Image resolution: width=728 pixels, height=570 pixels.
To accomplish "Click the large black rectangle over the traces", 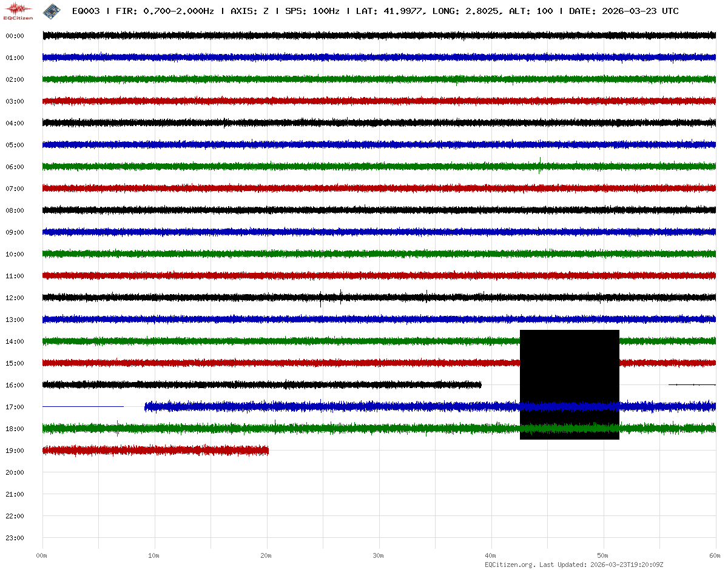I will pos(569,384).
